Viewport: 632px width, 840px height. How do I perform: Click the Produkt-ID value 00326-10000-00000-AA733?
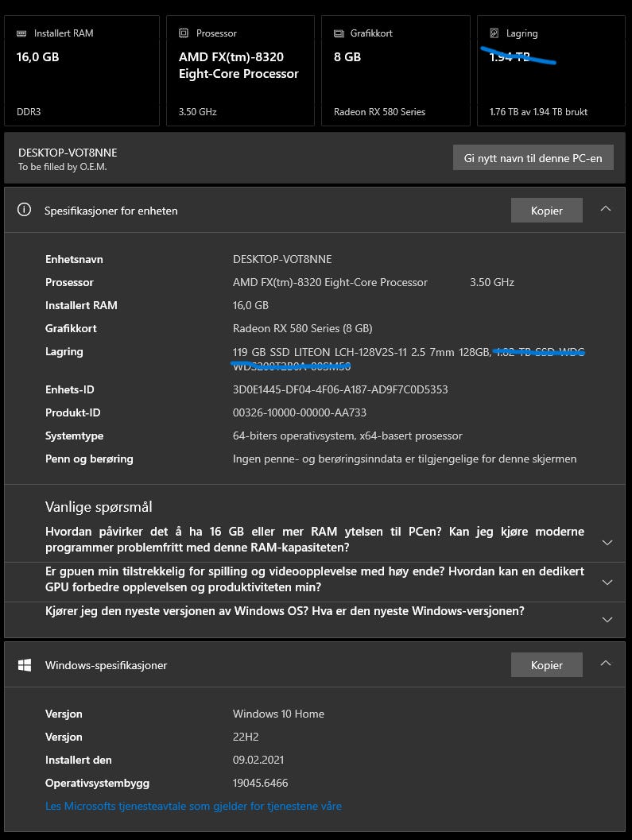pos(300,412)
